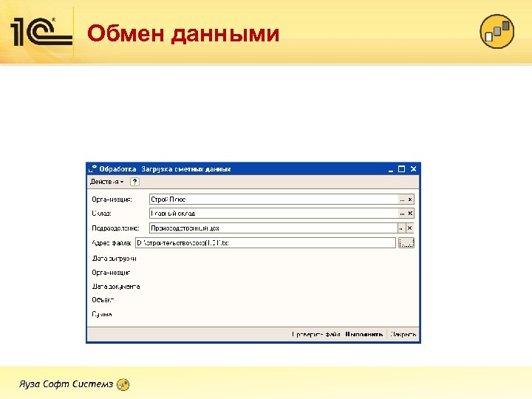Image resolution: width=532 pixels, height=399 pixels.
Task: Click the Выполнить button
Action: (364, 335)
